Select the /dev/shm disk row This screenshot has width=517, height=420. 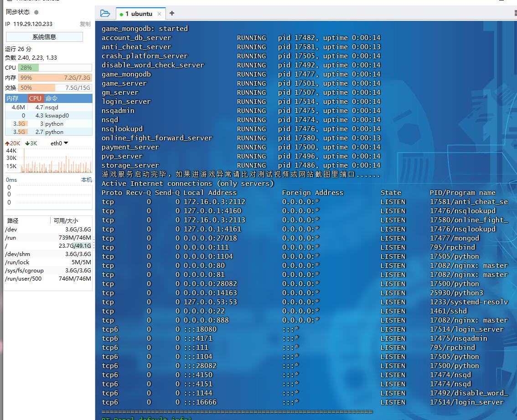click(48, 254)
